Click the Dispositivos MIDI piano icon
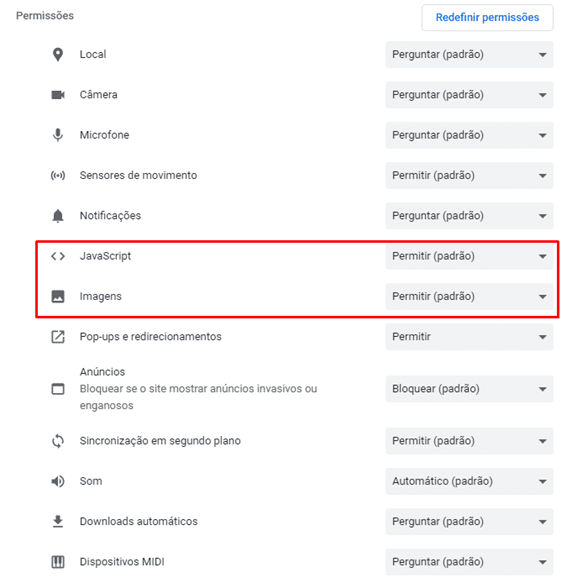 (58, 561)
